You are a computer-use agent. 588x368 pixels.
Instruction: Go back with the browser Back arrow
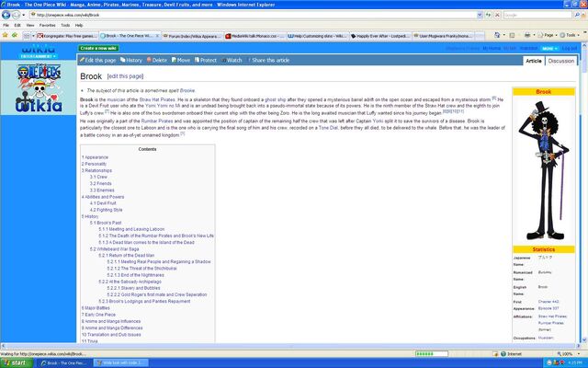(6, 15)
